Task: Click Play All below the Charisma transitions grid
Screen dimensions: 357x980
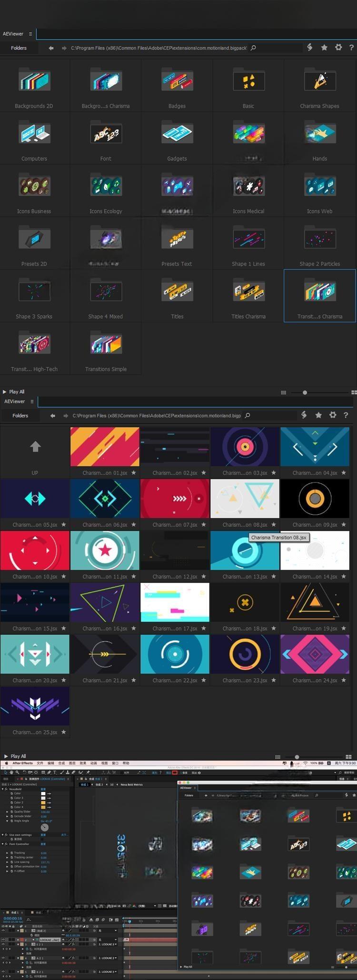Action: pyautogui.click(x=18, y=756)
